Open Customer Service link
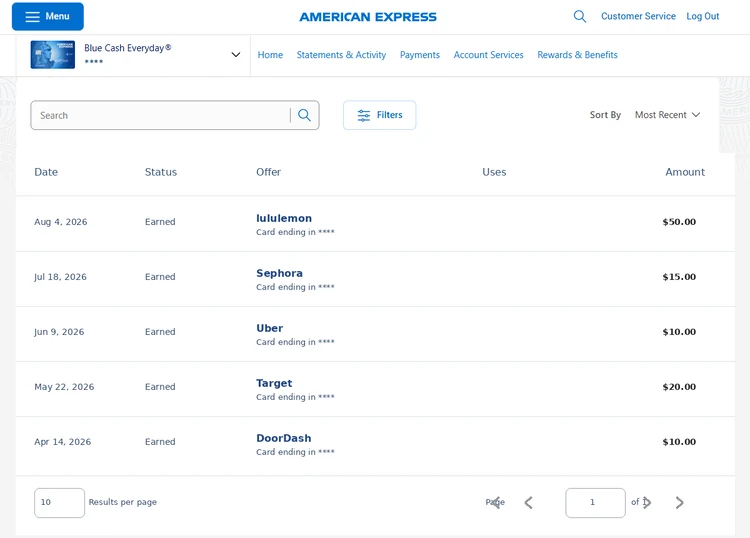 (638, 16)
